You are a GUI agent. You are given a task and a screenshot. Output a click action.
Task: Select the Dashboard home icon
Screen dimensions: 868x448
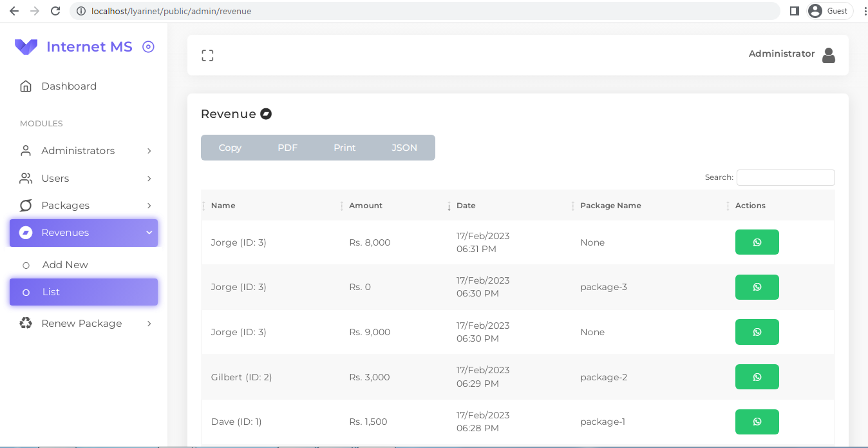click(x=26, y=86)
